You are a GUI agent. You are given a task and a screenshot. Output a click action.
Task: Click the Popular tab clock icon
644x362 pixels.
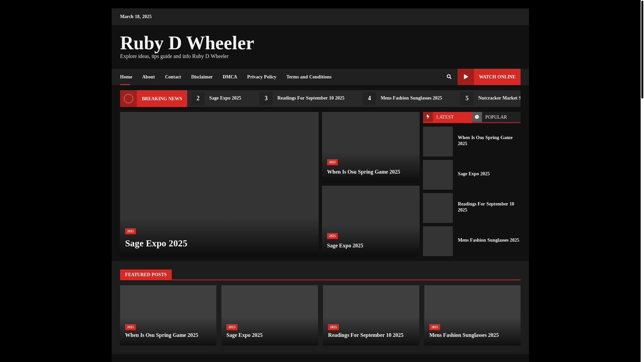pos(477,117)
